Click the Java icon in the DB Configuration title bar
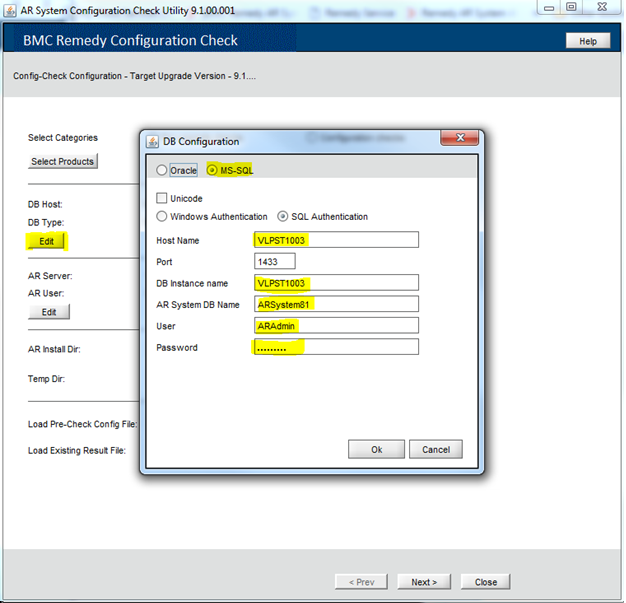Image resolution: width=626 pixels, height=603 pixels. [153, 141]
